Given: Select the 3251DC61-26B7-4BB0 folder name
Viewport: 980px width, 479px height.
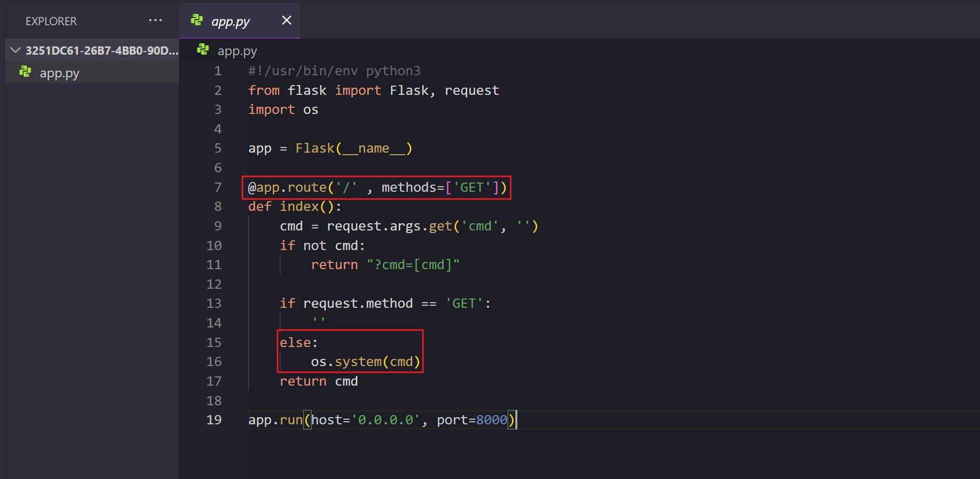Looking at the screenshot, I should coord(102,51).
